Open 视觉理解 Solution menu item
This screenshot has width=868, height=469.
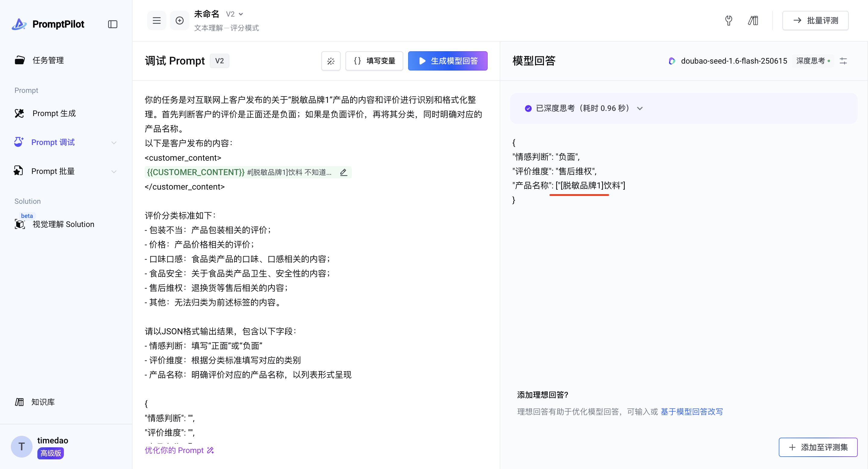pyautogui.click(x=63, y=224)
